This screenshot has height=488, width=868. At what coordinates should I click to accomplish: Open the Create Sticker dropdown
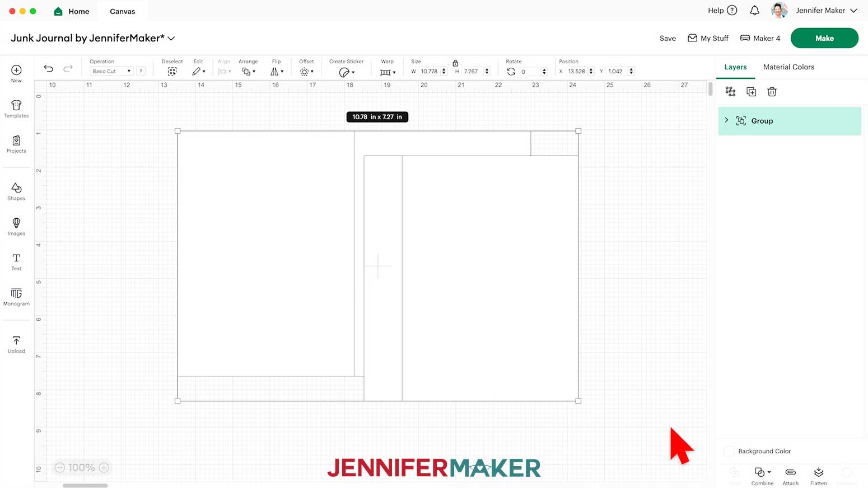(347, 72)
